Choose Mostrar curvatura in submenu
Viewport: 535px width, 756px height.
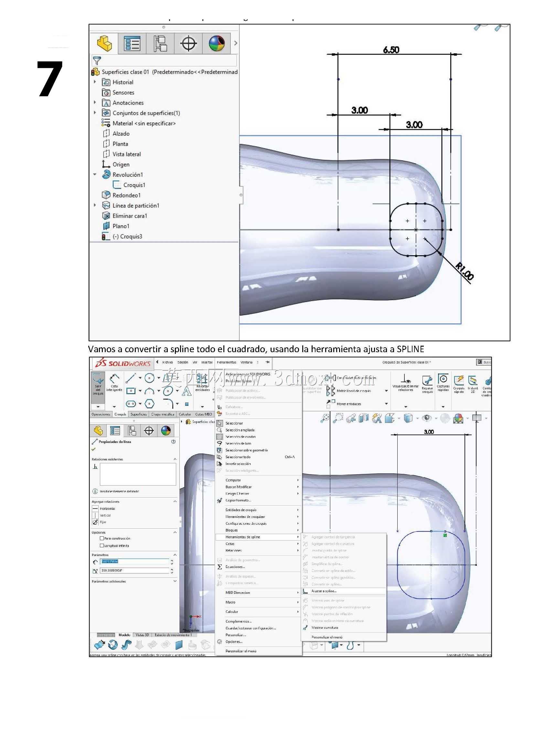[344, 628]
